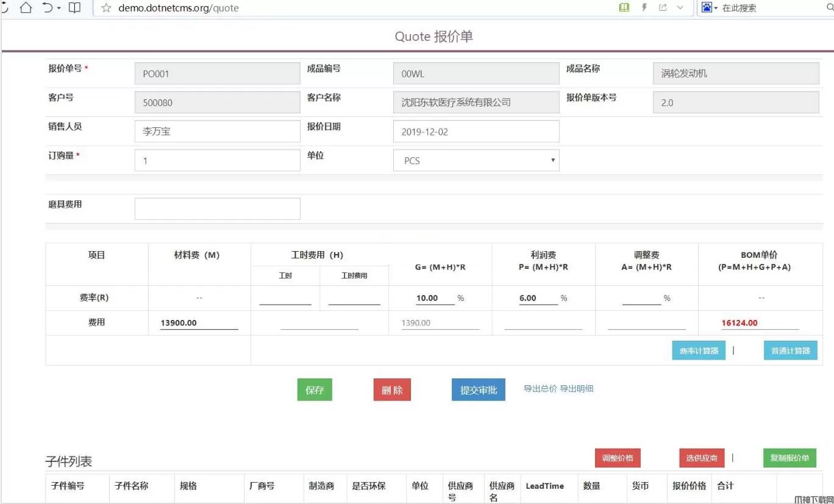Viewport: 834px width, 504px height.
Task: Click the 导出总价 link
Action: coord(540,388)
